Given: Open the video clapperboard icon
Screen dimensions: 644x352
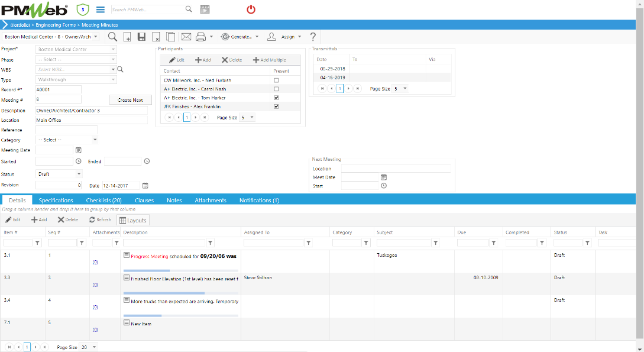Looking at the screenshot, I should pyautogui.click(x=205, y=9).
